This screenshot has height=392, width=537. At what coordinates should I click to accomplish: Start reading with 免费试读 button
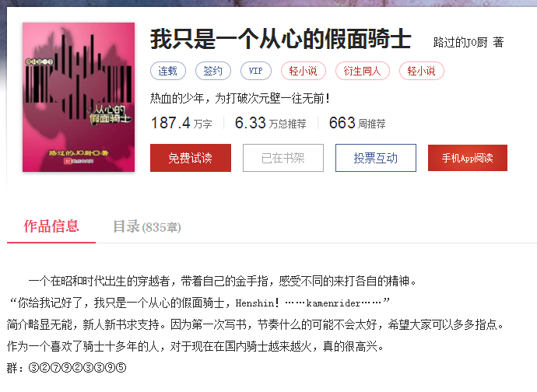click(x=191, y=158)
